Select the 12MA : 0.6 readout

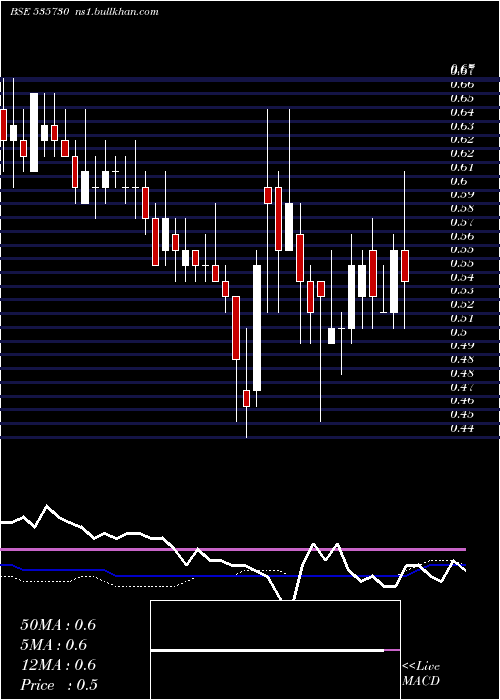coord(58,665)
